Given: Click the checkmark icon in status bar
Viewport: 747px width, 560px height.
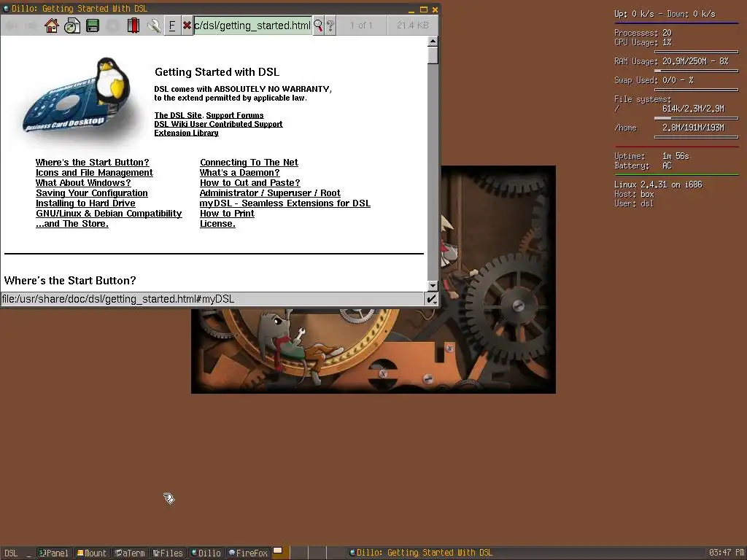Looking at the screenshot, I should coord(431,298).
